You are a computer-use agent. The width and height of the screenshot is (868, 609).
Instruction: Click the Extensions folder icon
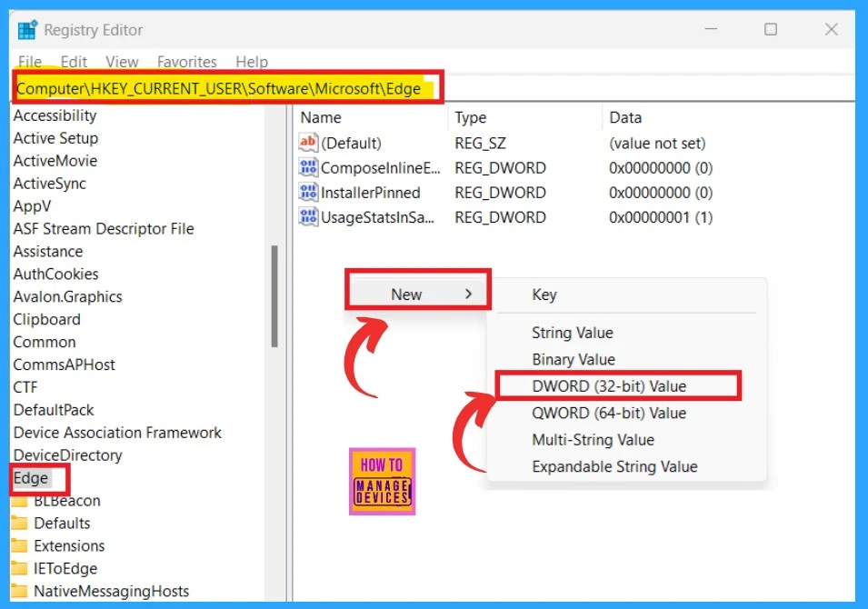click(x=20, y=545)
